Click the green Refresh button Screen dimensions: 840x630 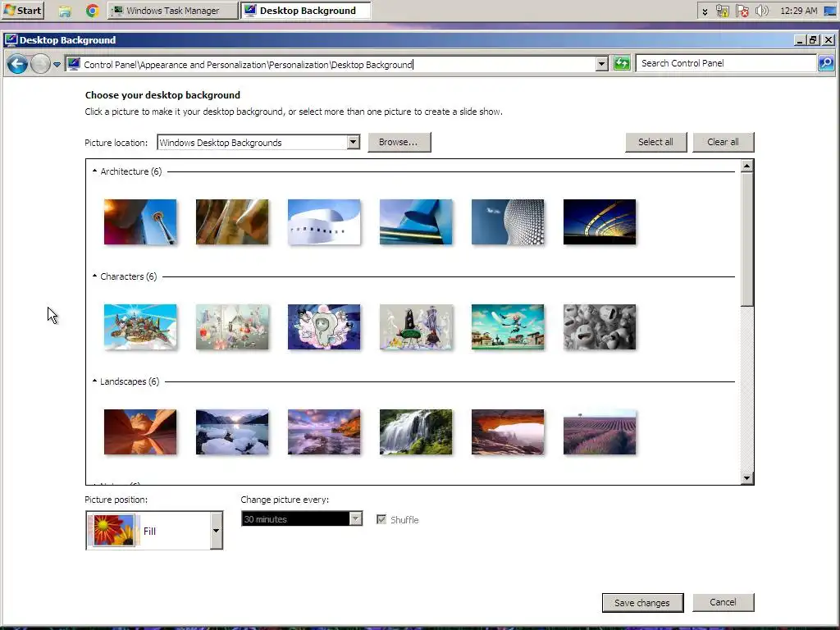point(622,64)
